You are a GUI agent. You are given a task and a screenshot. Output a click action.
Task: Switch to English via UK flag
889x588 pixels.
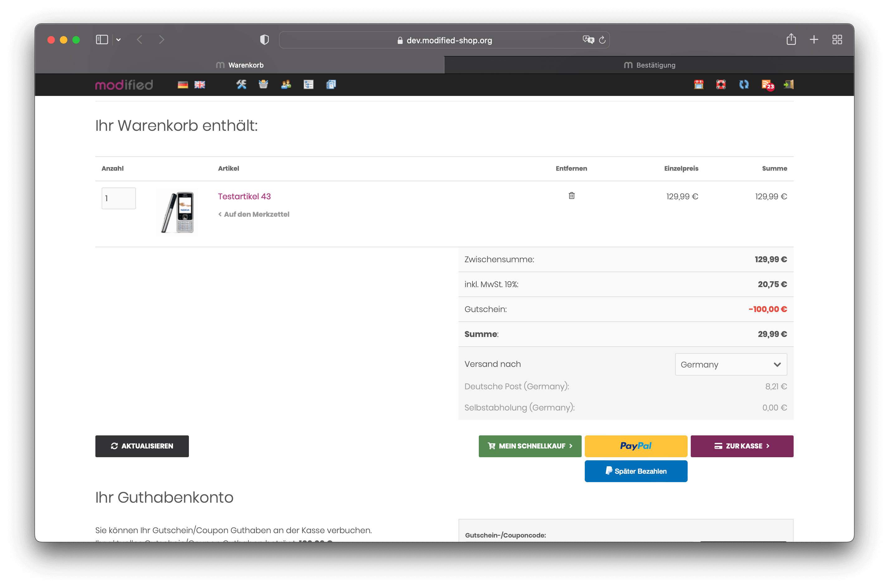tap(199, 85)
